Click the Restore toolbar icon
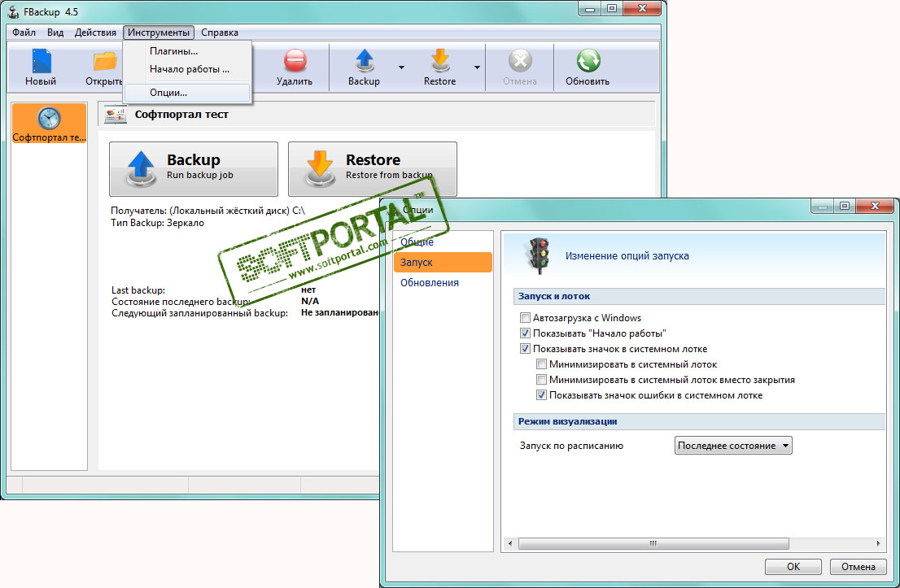900x588 pixels. 440,60
